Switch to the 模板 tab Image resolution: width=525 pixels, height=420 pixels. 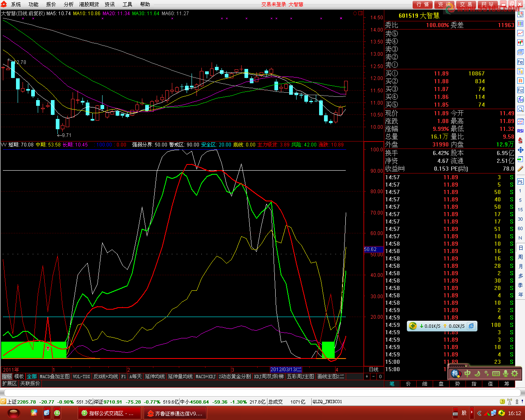(x=19, y=377)
